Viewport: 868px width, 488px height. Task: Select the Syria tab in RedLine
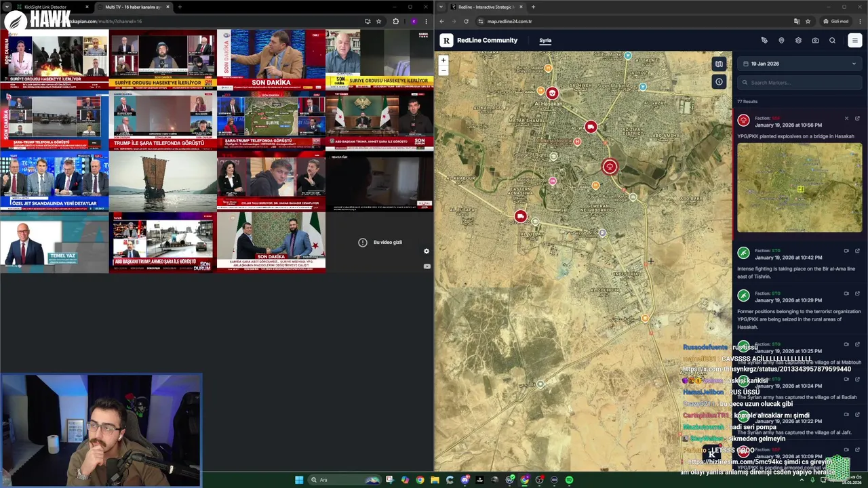pos(545,41)
